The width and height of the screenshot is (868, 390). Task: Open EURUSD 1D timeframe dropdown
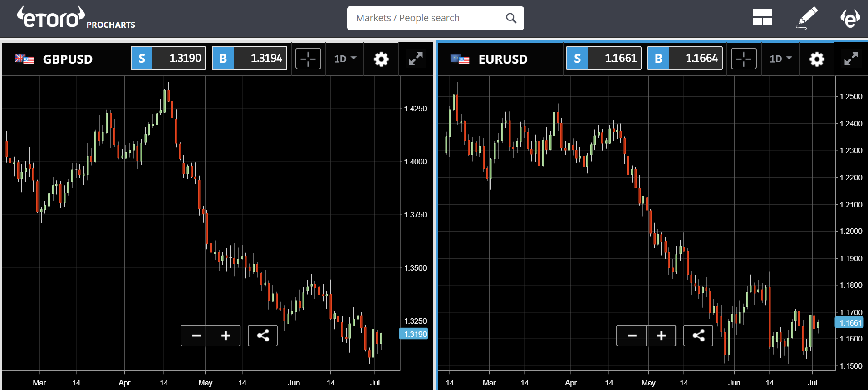780,59
